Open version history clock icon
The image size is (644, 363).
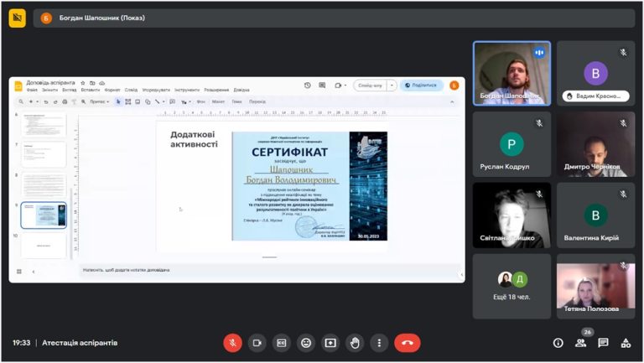[307, 86]
